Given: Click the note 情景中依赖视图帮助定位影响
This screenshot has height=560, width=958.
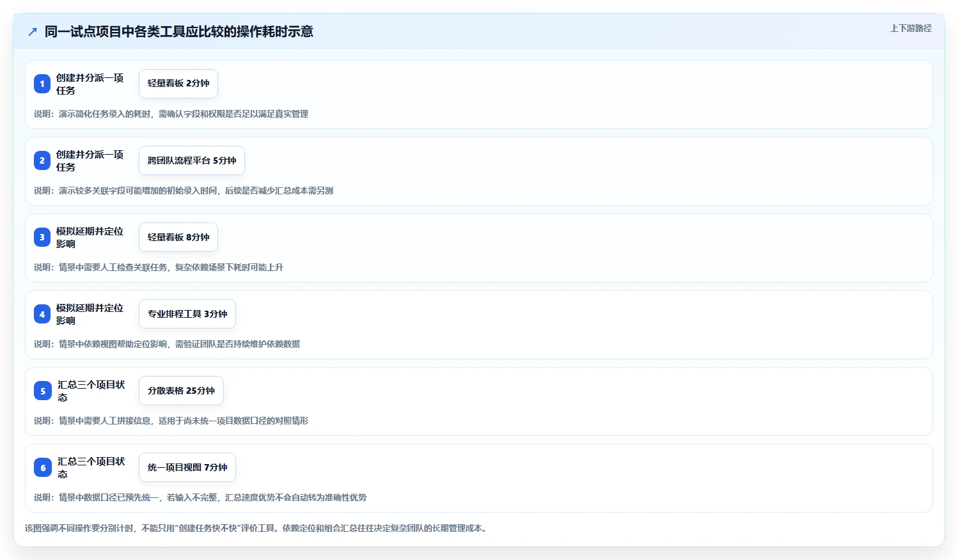Looking at the screenshot, I should [167, 344].
